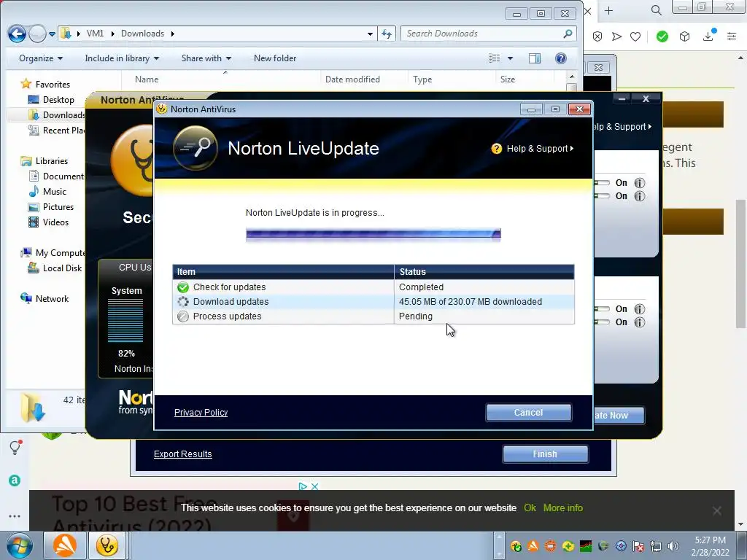Go back in the Explorer window
Image resolution: width=747 pixels, height=560 pixels.
[x=17, y=34]
